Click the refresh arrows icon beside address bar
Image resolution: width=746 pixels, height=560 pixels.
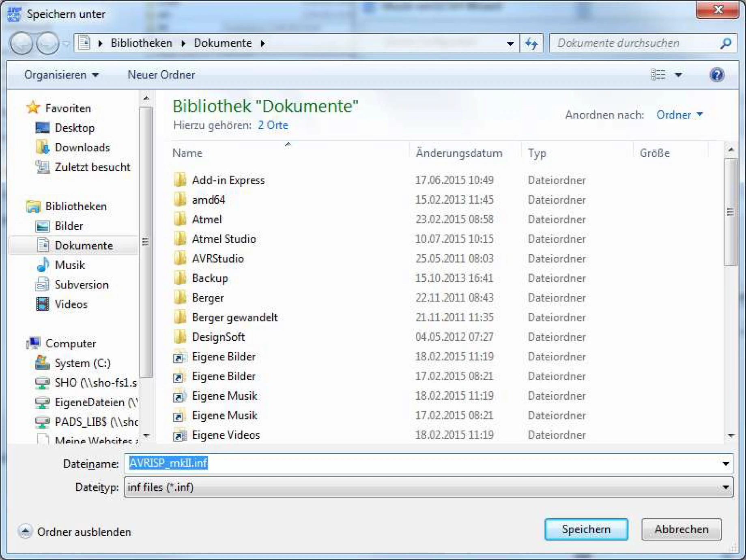coord(531,43)
